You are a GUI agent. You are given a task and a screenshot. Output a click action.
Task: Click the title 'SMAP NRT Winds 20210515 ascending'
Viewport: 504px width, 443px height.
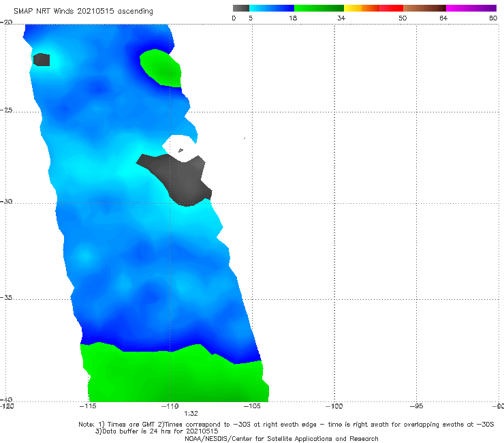[x=83, y=11]
